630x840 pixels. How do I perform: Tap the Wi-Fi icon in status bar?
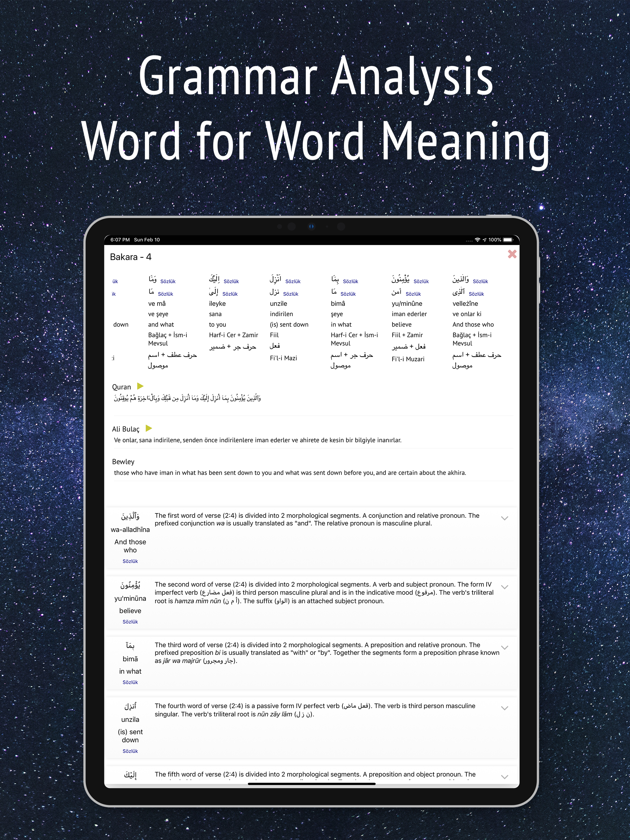click(478, 240)
